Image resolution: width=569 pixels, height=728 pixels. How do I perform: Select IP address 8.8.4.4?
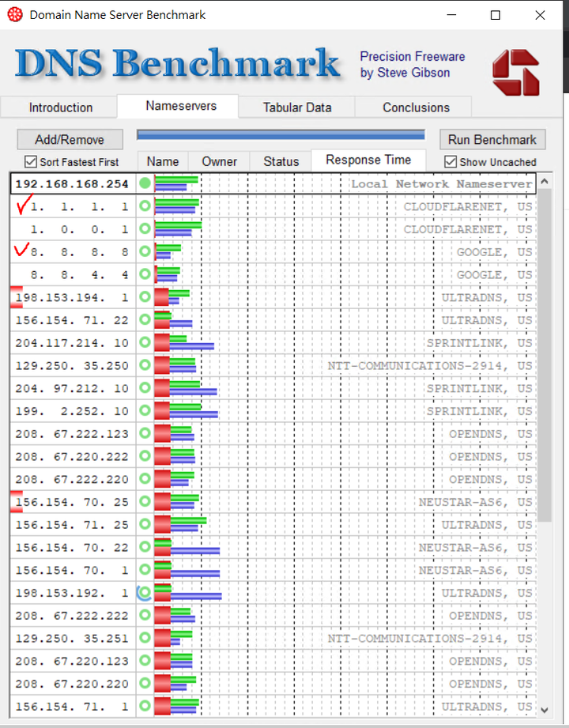pos(79,275)
